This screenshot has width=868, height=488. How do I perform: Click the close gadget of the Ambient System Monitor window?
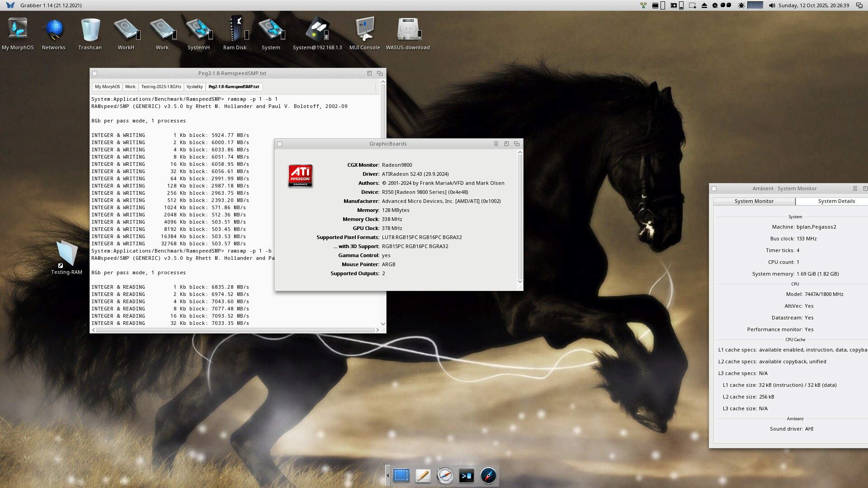[x=714, y=189]
